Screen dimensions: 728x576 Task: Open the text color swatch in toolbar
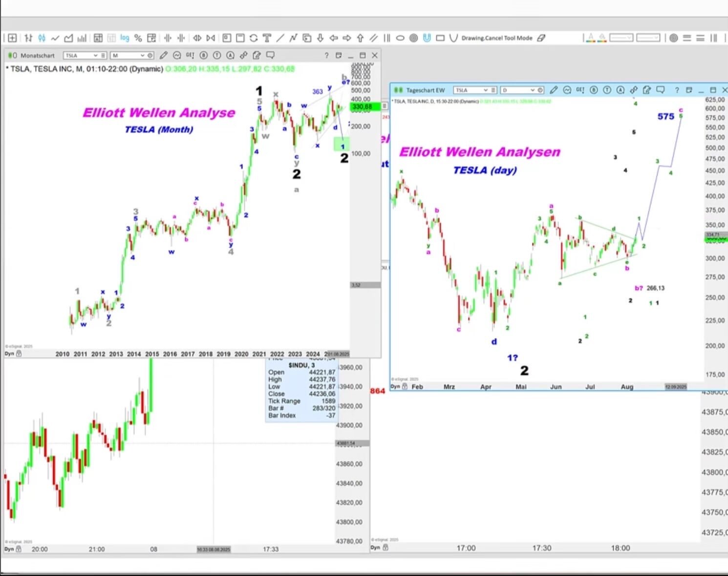[591, 38]
